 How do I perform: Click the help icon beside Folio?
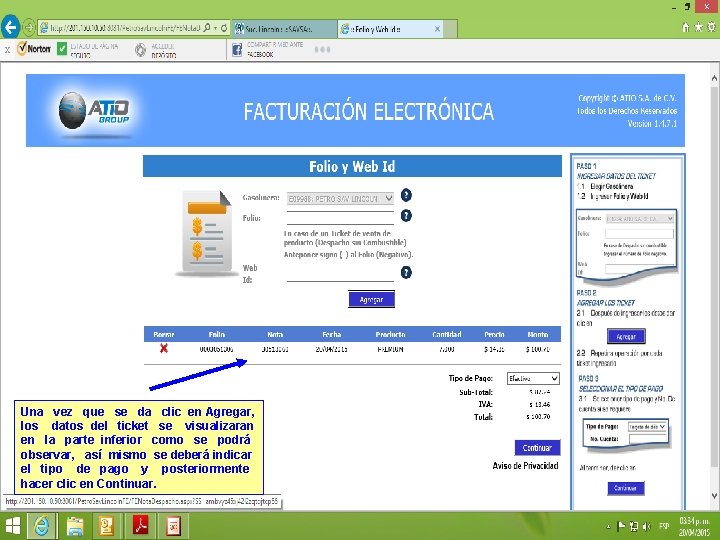pos(406,215)
